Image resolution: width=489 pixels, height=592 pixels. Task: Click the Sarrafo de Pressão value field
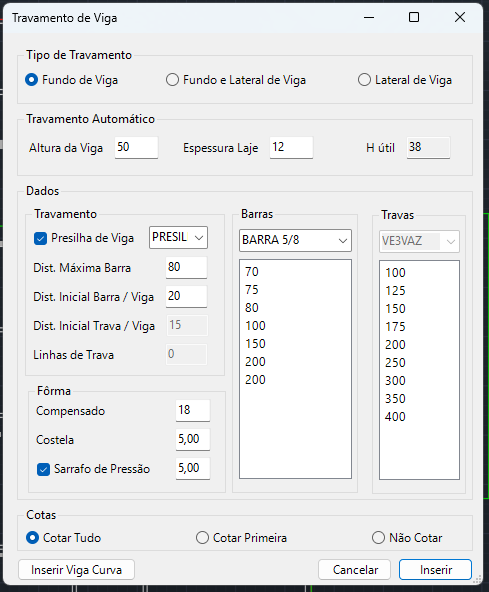[x=193, y=469]
